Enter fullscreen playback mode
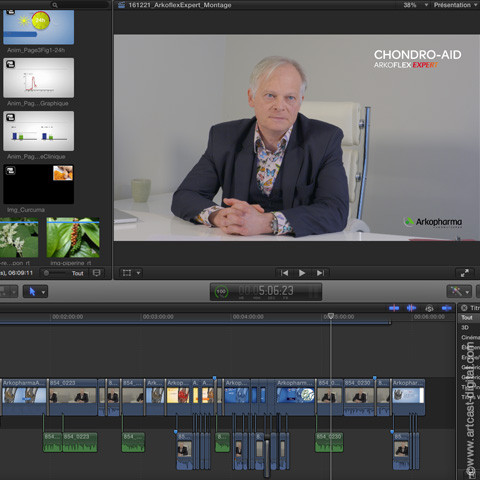This screenshot has height=480, width=480. click(x=465, y=273)
